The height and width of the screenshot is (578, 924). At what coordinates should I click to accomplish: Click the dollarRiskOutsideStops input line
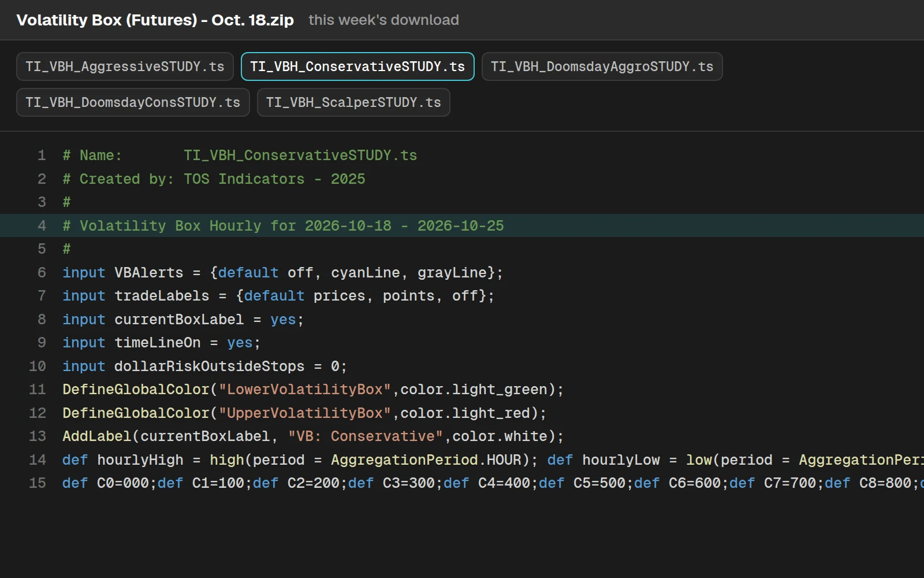pyautogui.click(x=205, y=366)
